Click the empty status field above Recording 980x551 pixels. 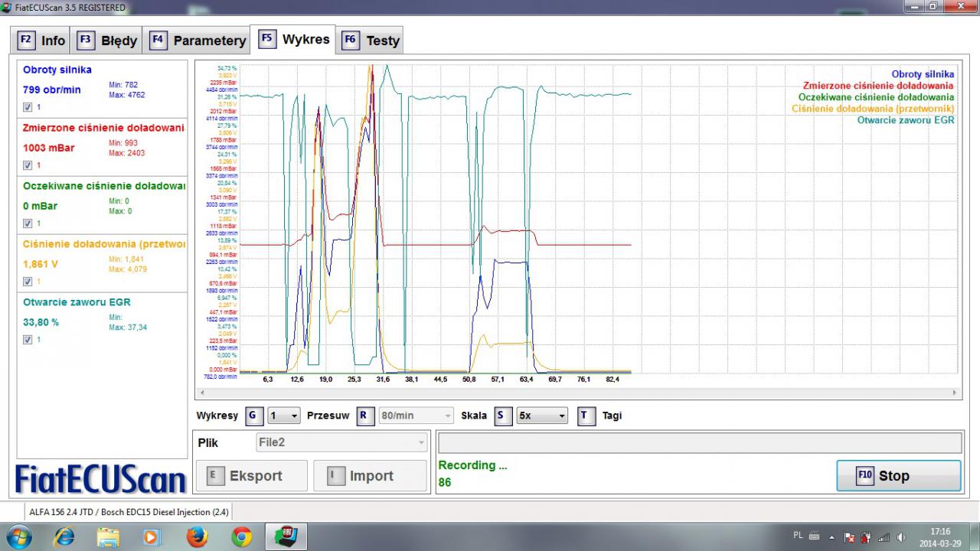pos(700,443)
